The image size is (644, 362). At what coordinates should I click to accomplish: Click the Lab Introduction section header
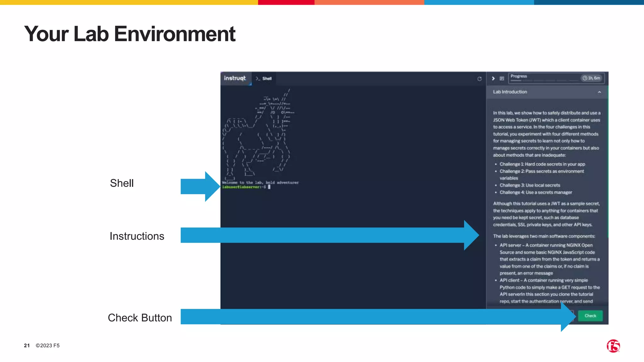510,92
